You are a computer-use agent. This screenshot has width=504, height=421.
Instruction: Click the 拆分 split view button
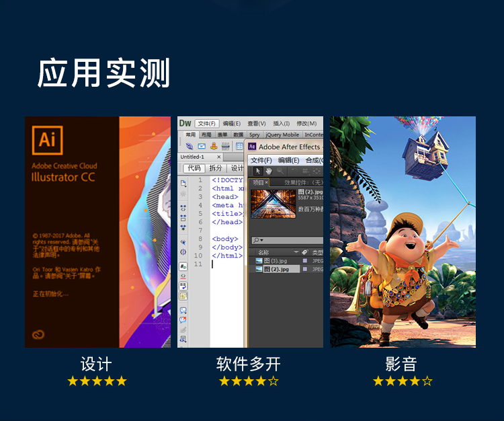pos(215,168)
